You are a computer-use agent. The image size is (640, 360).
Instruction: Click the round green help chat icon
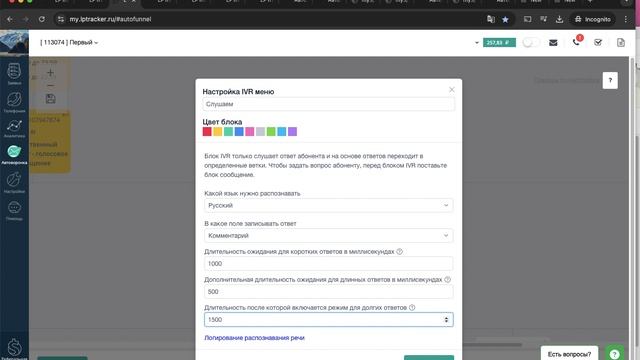tap(614, 354)
